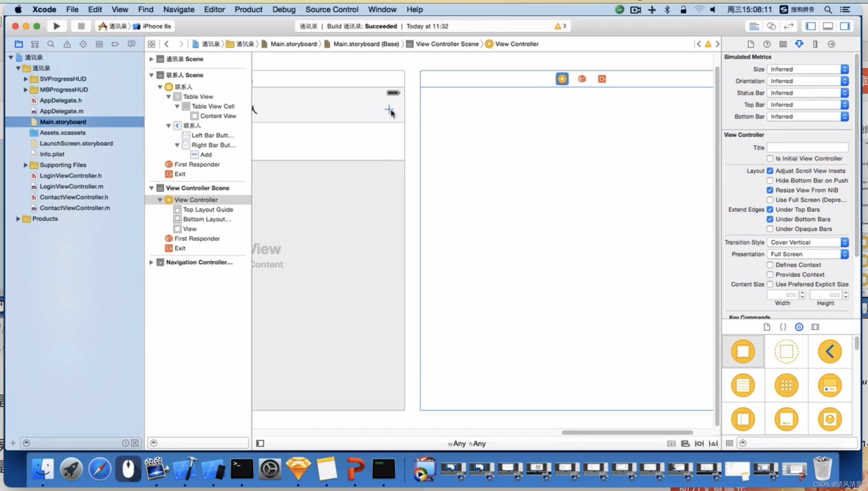
Task: Expand the Navigation Controller tree item
Action: [x=151, y=262]
